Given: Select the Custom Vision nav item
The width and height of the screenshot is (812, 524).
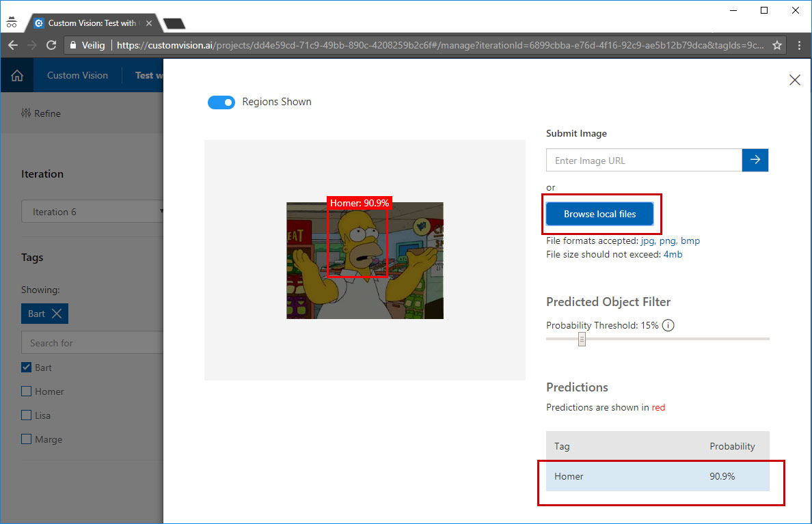Looking at the screenshot, I should coord(78,76).
